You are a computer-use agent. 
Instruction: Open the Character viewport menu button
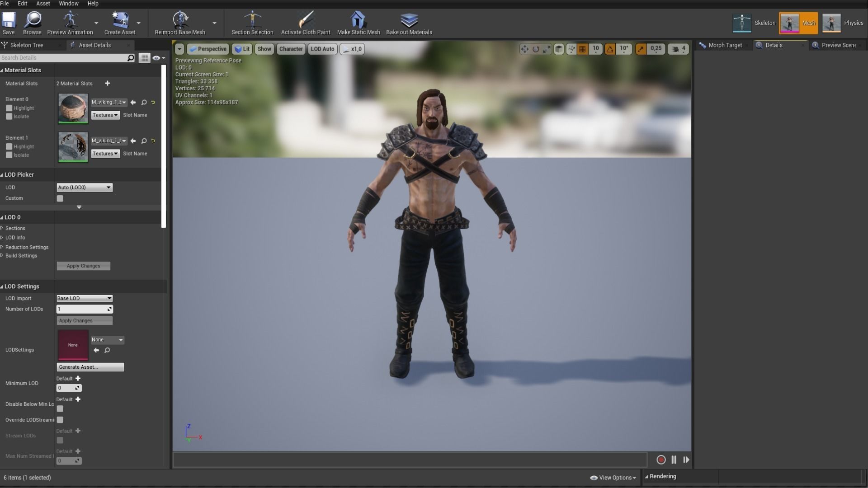tap(291, 49)
